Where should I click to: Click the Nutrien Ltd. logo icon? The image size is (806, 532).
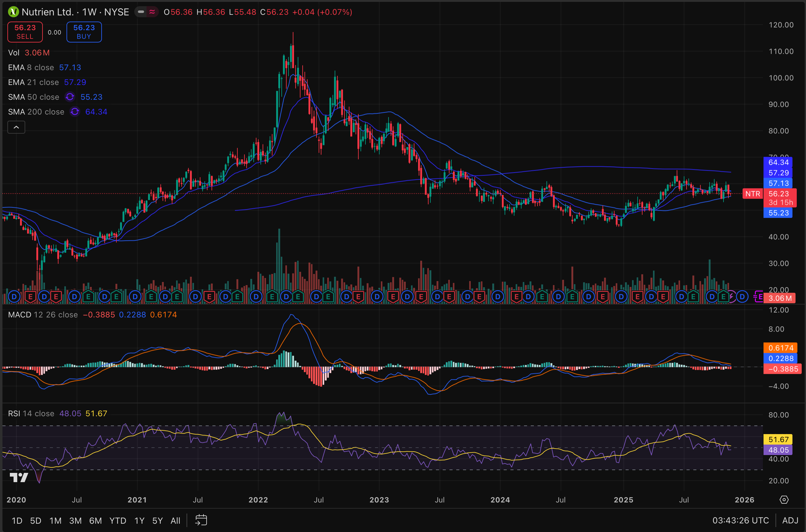(13, 12)
